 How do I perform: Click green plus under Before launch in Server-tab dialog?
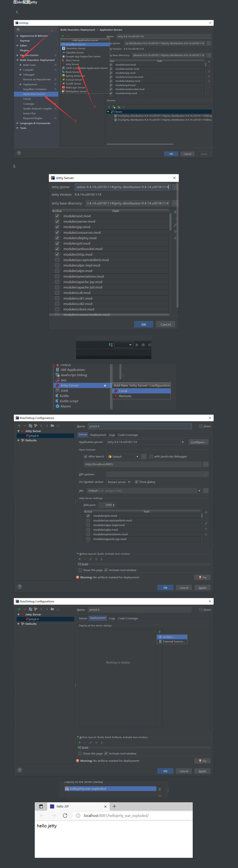(x=80, y=559)
